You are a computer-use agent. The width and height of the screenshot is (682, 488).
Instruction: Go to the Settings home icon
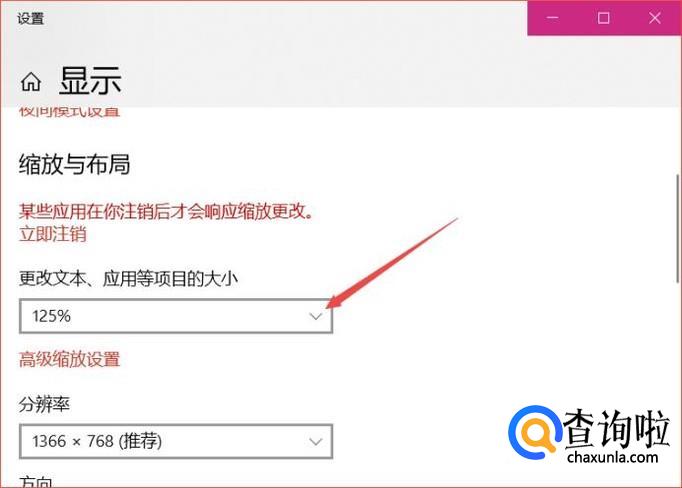[31, 82]
